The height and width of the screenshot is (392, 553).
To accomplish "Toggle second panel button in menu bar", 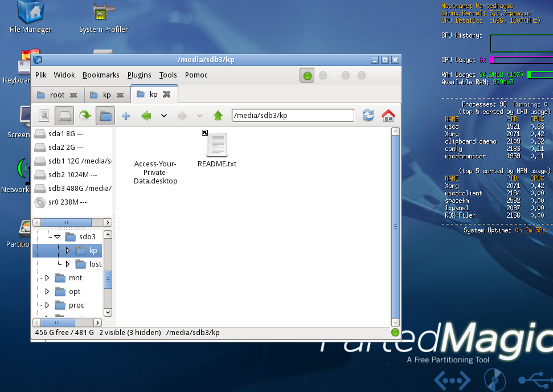I will [323, 75].
